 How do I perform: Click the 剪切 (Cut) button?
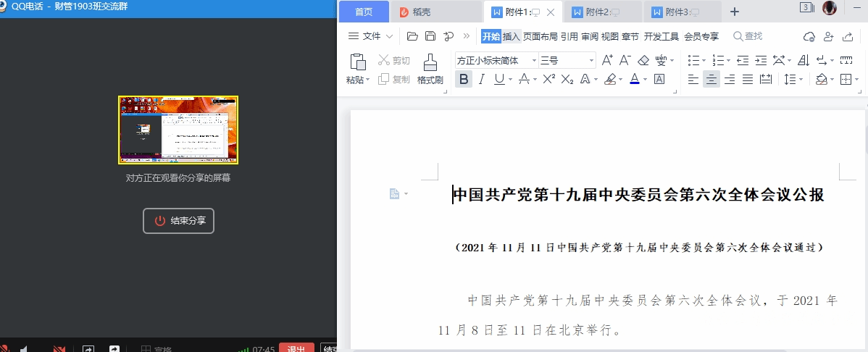394,60
